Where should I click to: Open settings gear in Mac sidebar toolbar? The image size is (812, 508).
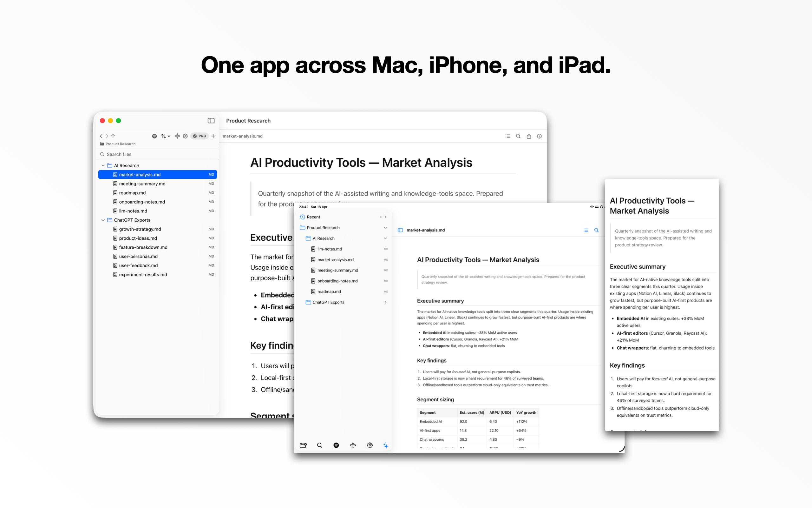pos(185,136)
